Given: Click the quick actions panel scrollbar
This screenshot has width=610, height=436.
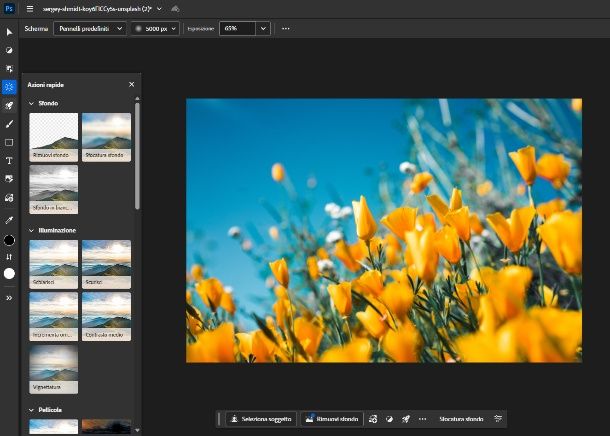Looking at the screenshot, I should (x=137, y=156).
